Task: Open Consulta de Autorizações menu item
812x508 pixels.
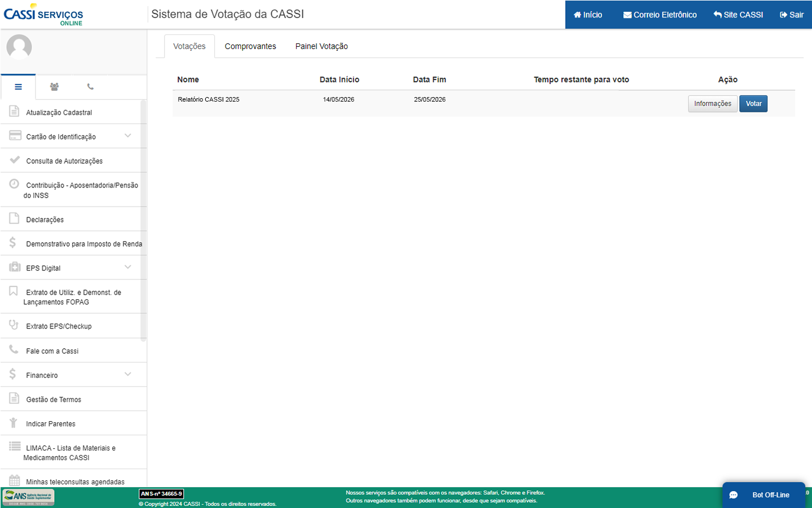Action: [x=74, y=160]
